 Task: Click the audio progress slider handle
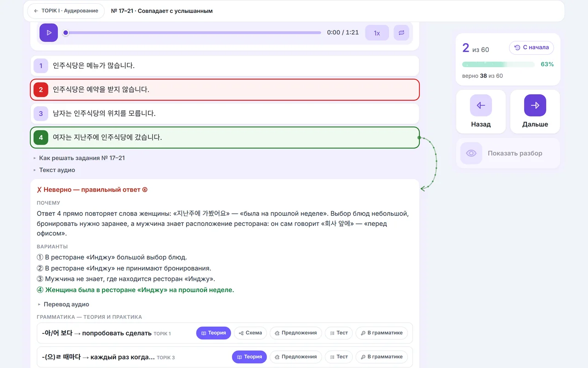tap(66, 33)
